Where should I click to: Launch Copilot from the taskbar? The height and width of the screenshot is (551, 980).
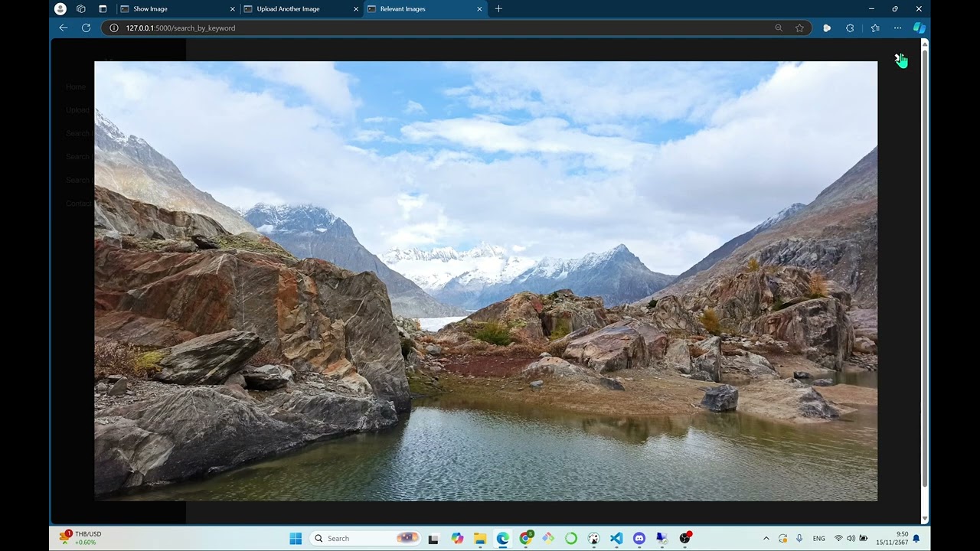point(457,539)
